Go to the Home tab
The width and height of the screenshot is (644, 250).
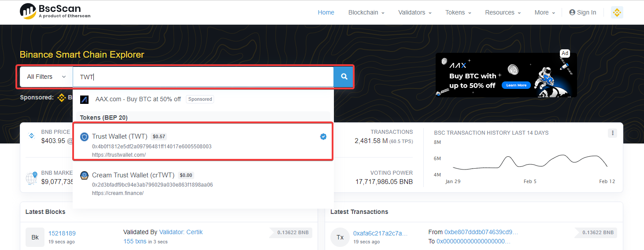click(x=326, y=12)
